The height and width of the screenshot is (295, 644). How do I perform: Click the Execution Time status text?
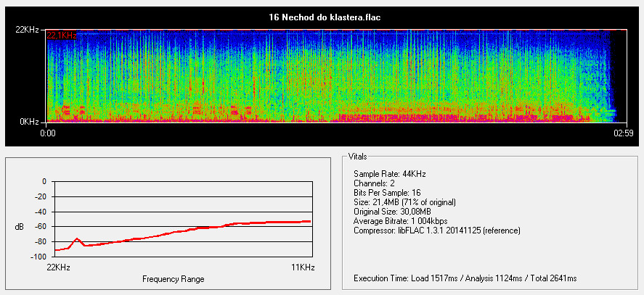(465, 278)
